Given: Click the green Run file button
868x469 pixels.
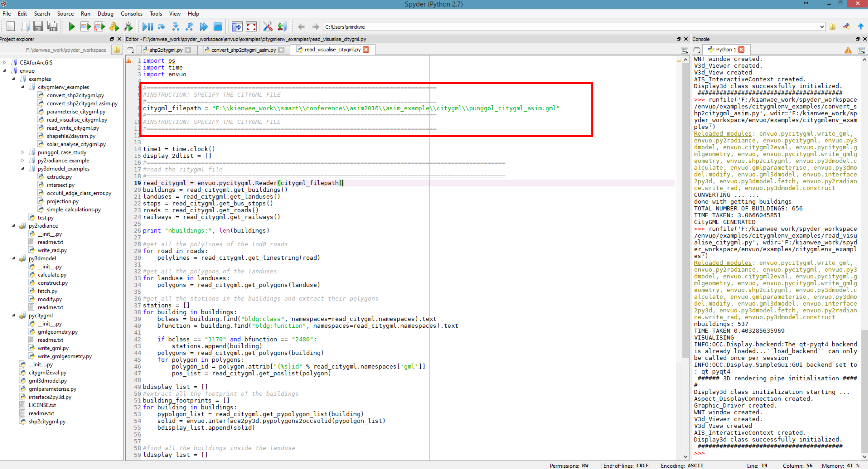Looking at the screenshot, I should point(72,27).
